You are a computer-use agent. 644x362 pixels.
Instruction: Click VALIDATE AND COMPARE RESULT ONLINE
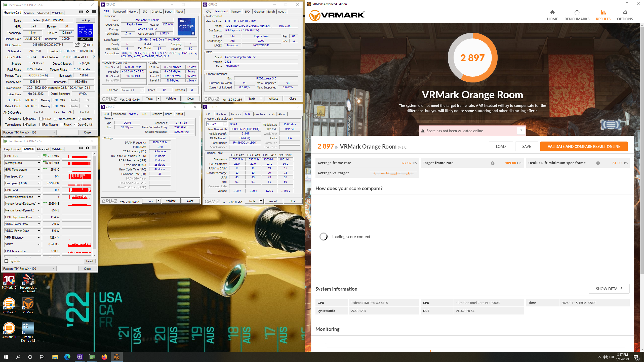(584, 146)
